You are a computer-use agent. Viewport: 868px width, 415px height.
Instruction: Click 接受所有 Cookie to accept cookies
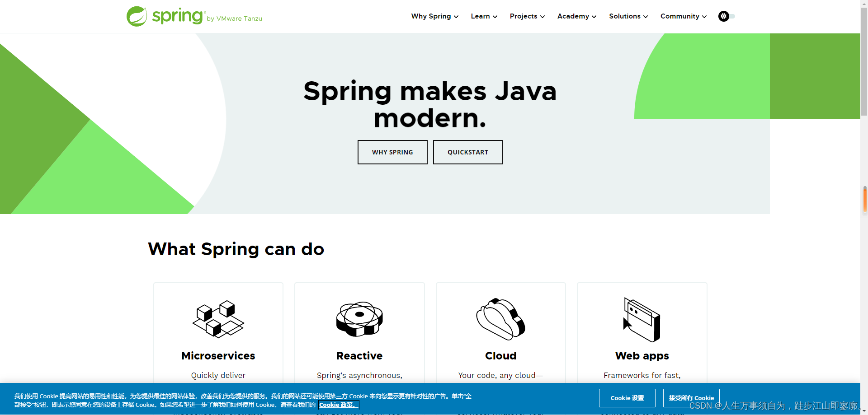(x=691, y=398)
